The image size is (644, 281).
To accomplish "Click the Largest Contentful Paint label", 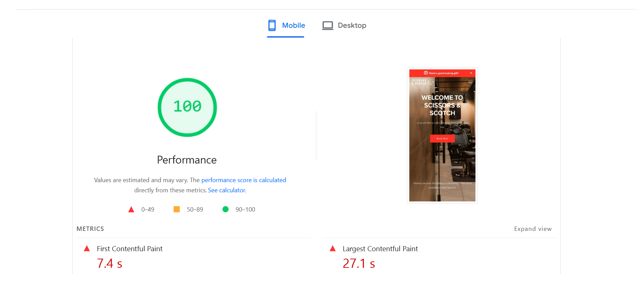I will pos(380,249).
